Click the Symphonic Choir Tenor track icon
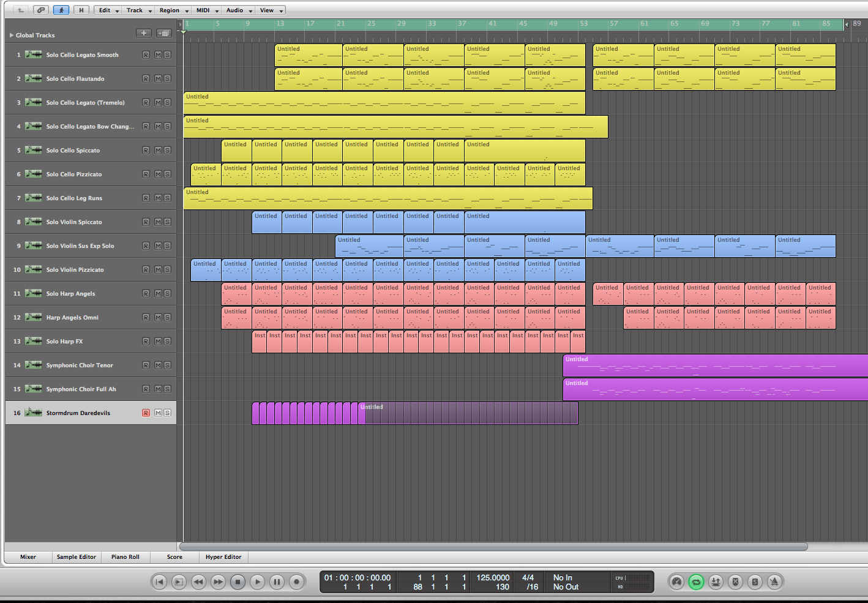Viewport: 868px width, 603px height. click(x=34, y=365)
